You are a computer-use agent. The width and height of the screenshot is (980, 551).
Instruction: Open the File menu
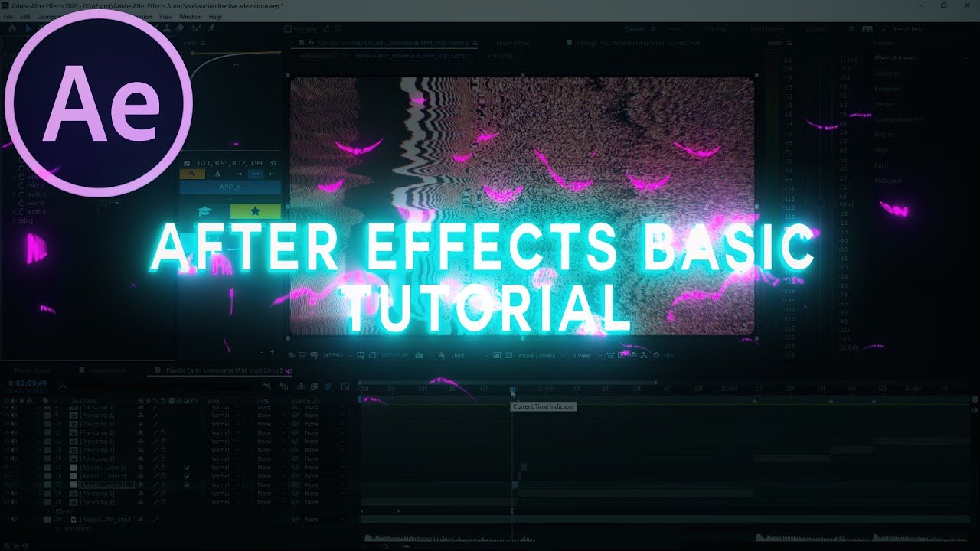pos(8,16)
